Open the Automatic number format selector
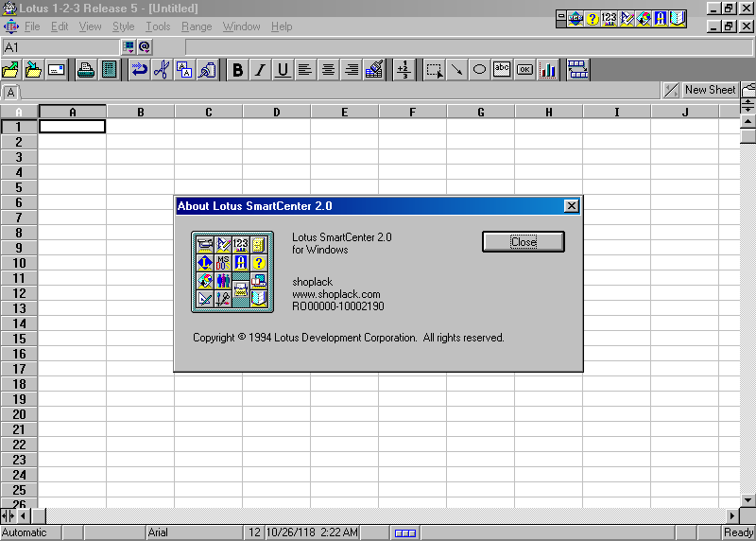This screenshot has height=541, width=756. tap(30, 532)
